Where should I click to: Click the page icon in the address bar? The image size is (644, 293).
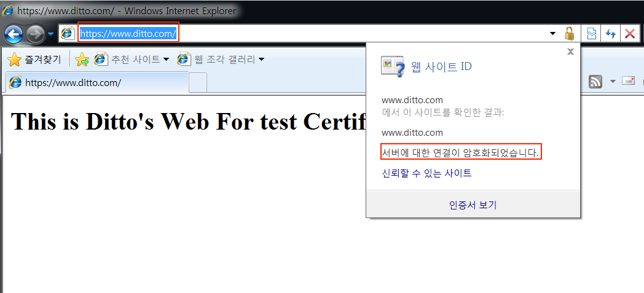click(x=68, y=33)
